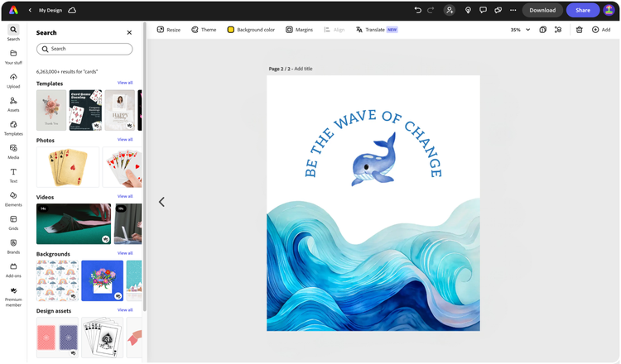Viewport: 621px width, 364px height.
Task: Open the more options ellipsis menu
Action: click(513, 10)
